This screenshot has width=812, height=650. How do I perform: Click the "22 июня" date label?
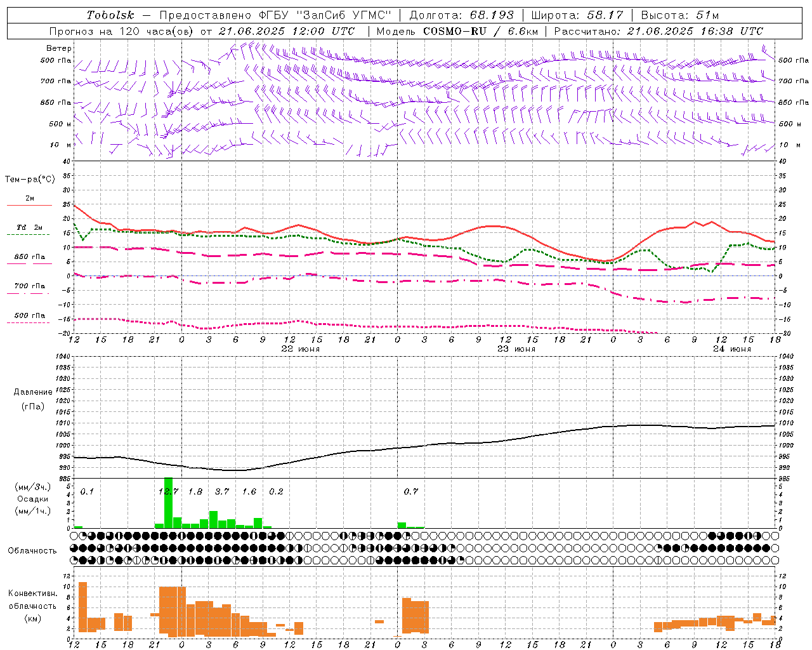(301, 349)
